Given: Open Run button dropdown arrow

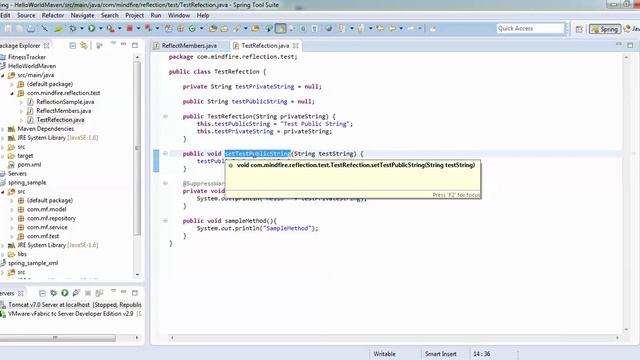Looking at the screenshot, I should point(100,28).
